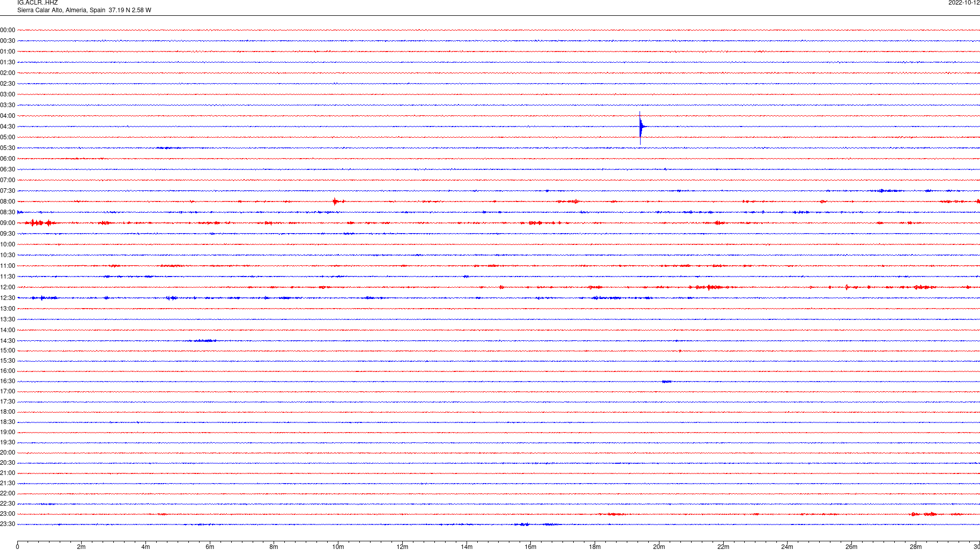This screenshot has height=551, width=980.
Task: Click the 18m tick on the time axis
Action: [595, 547]
